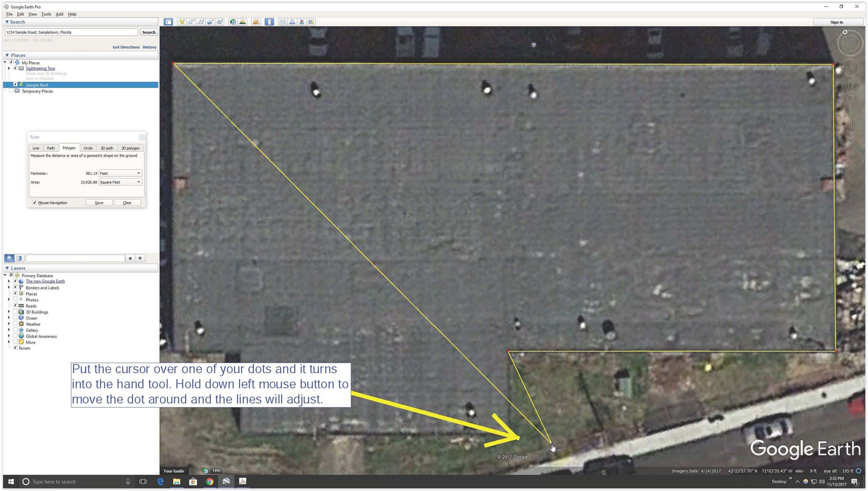
Task: Click Save in the Ruler dialog
Action: (99, 203)
